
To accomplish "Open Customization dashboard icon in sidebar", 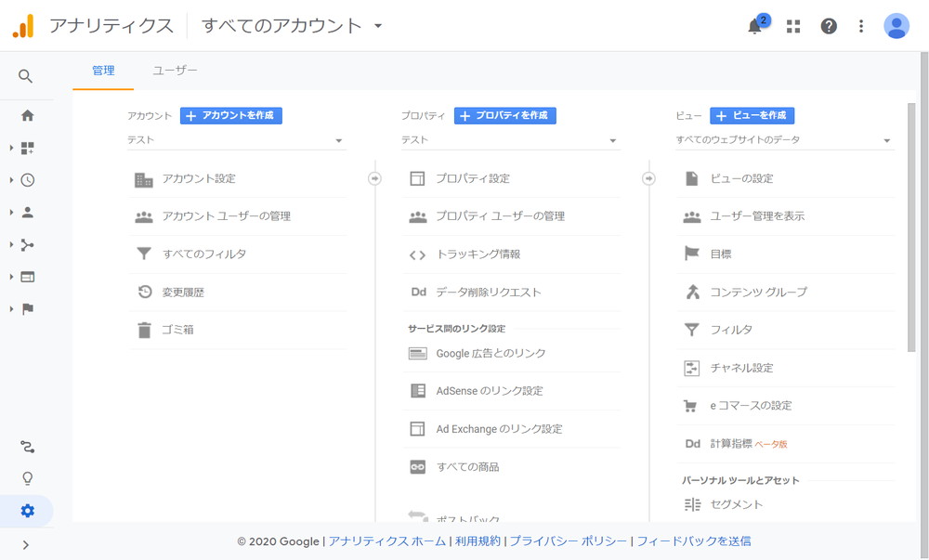I will point(27,148).
